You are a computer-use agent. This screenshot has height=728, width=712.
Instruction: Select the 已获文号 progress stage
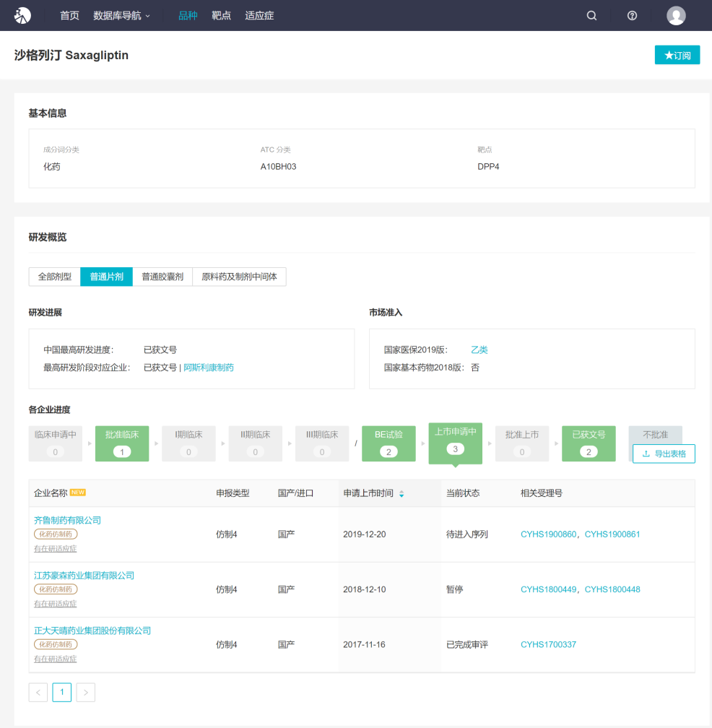(589, 443)
